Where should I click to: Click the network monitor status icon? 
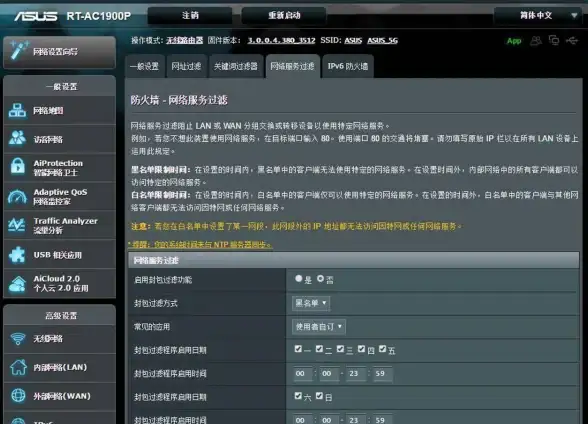point(554,40)
